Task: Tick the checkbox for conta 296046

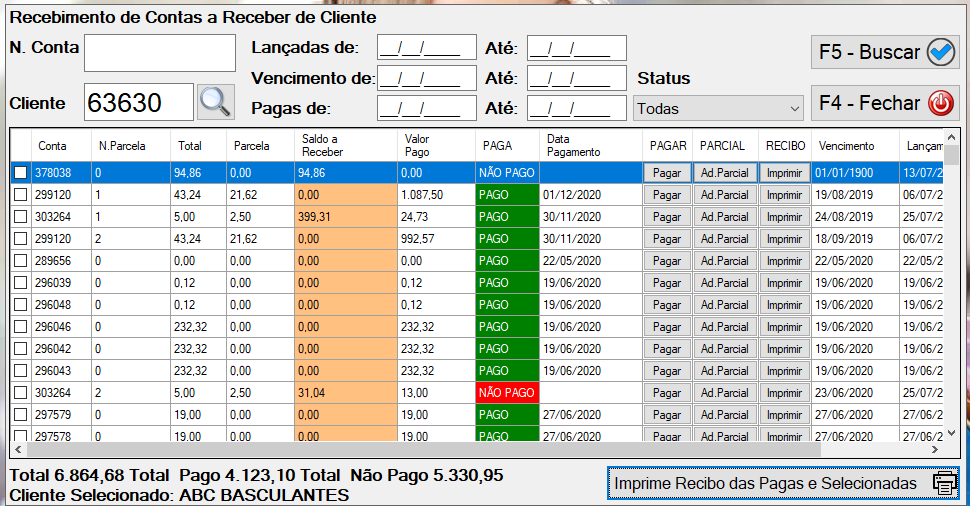Action: tap(20, 327)
